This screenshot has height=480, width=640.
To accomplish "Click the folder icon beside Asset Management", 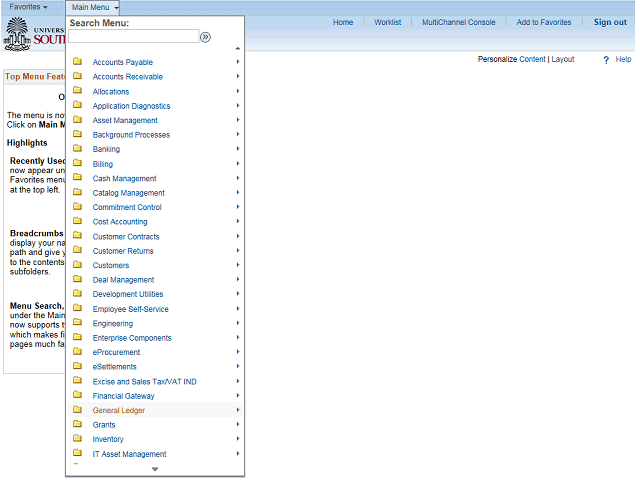I will (x=78, y=120).
